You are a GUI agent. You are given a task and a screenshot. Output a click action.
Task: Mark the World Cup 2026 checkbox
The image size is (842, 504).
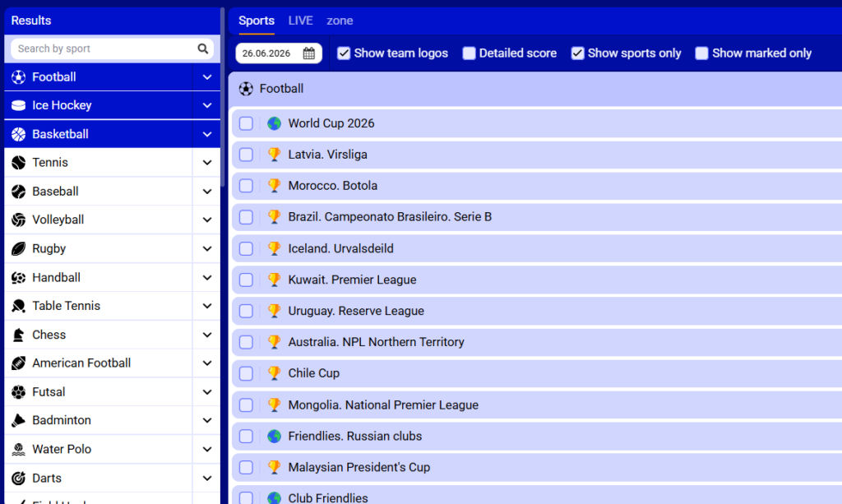(x=246, y=123)
